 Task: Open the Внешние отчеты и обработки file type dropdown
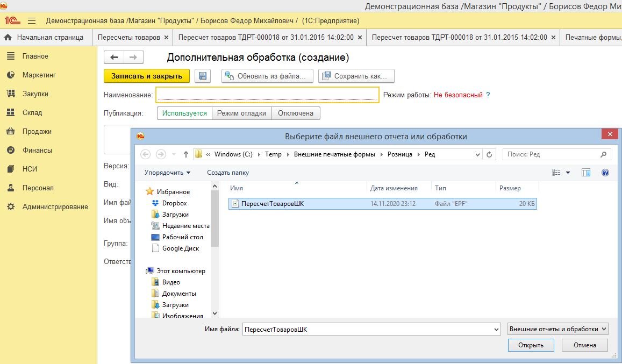557,329
